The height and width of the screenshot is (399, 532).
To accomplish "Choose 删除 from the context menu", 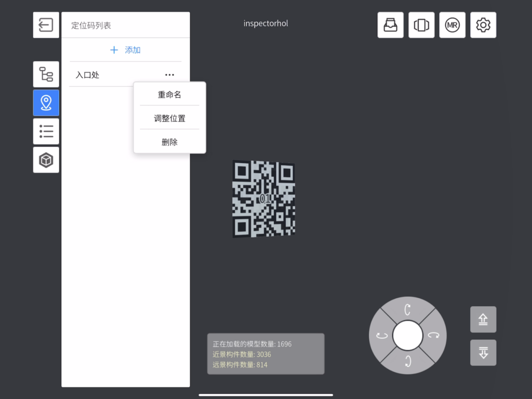I will [169, 142].
